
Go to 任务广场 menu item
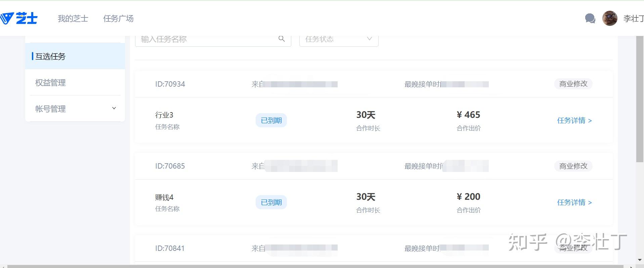tap(118, 18)
